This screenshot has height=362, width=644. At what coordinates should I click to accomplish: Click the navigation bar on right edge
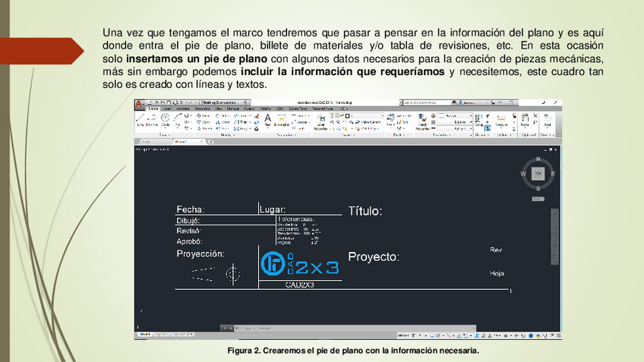point(554,237)
